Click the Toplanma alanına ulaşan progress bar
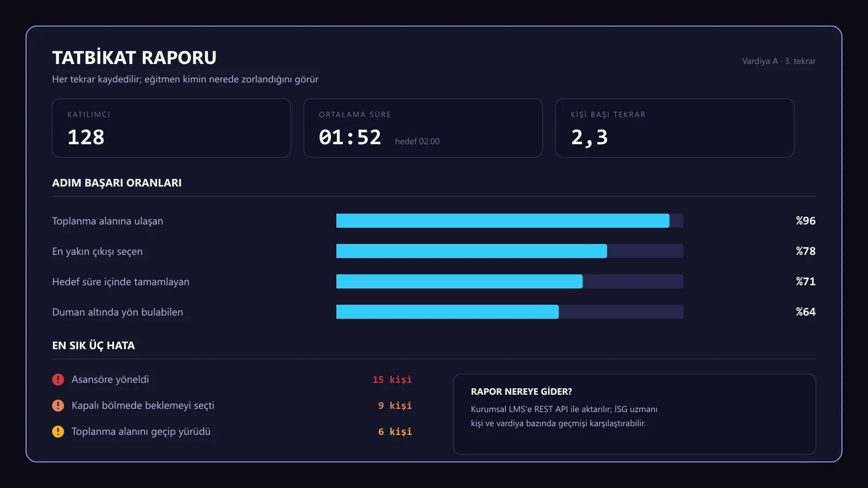 (x=510, y=221)
